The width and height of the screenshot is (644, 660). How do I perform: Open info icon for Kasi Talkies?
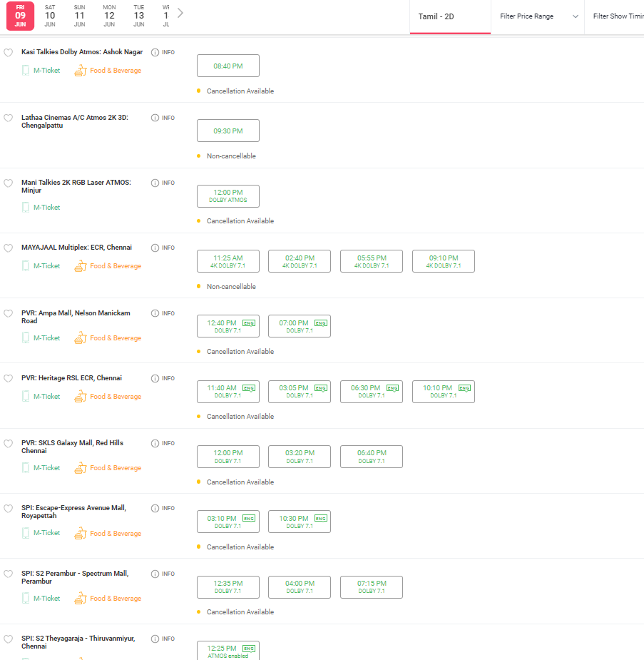coord(155,52)
